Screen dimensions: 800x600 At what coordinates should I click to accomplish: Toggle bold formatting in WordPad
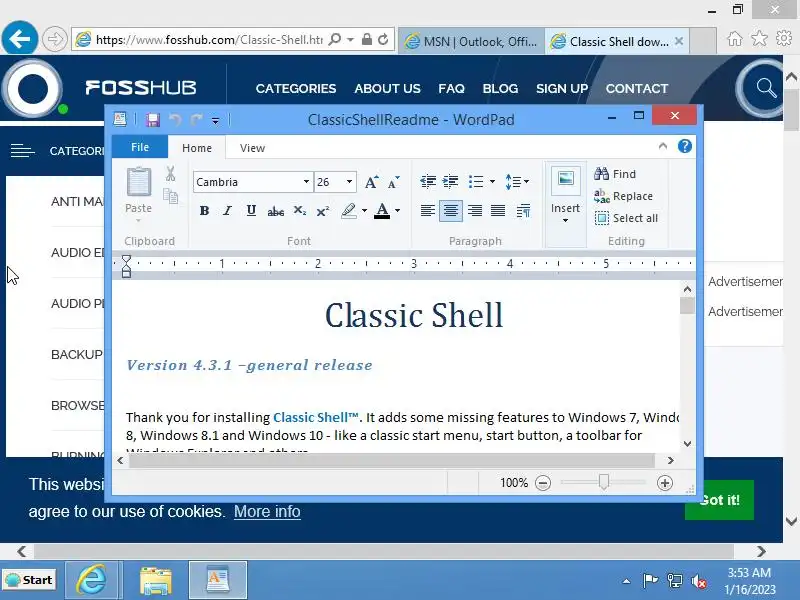pyautogui.click(x=205, y=211)
